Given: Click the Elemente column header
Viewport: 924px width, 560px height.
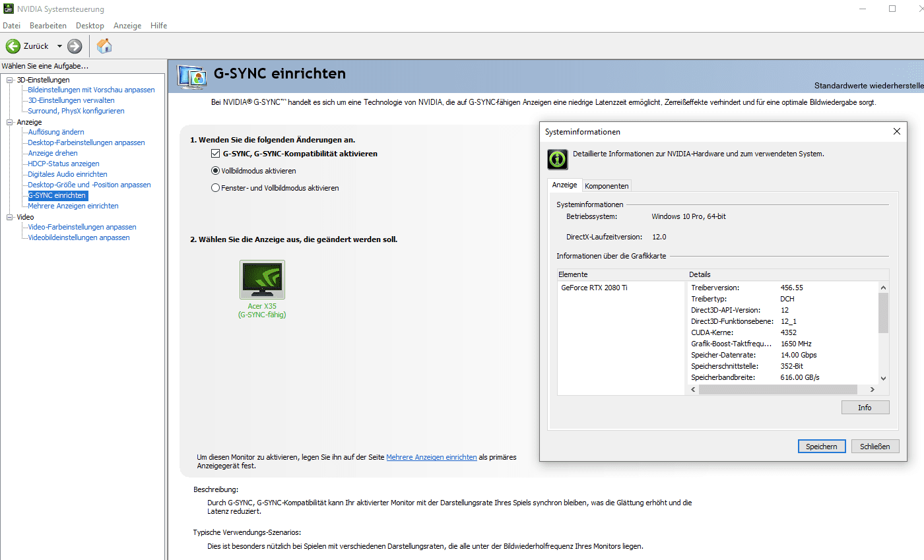Looking at the screenshot, I should 622,274.
